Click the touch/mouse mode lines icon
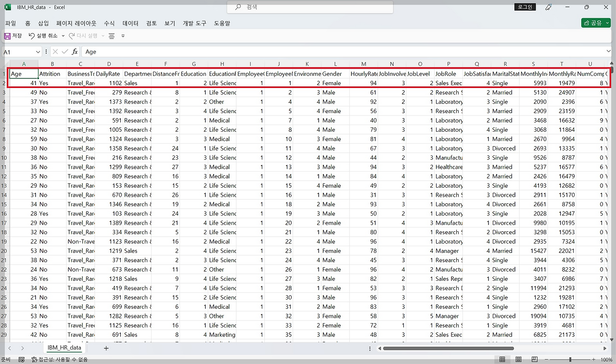616x364 pixels. tap(112, 36)
